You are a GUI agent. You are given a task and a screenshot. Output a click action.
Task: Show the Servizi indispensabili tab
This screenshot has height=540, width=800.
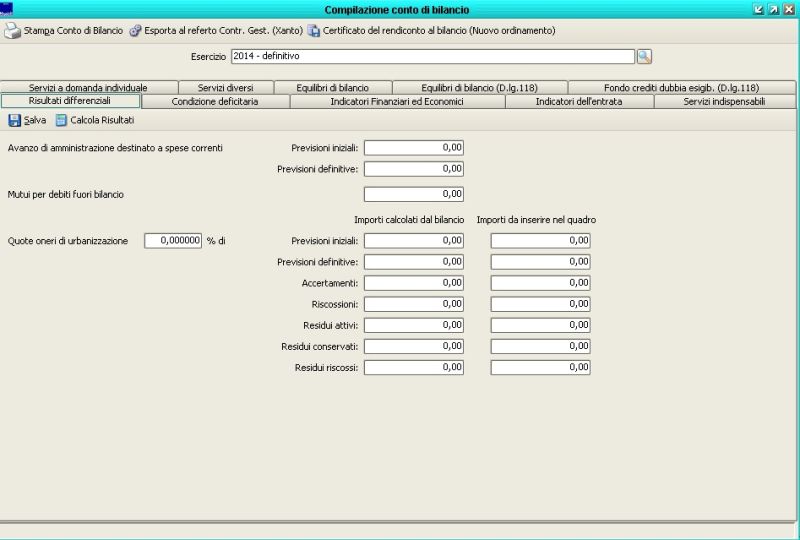tap(724, 101)
